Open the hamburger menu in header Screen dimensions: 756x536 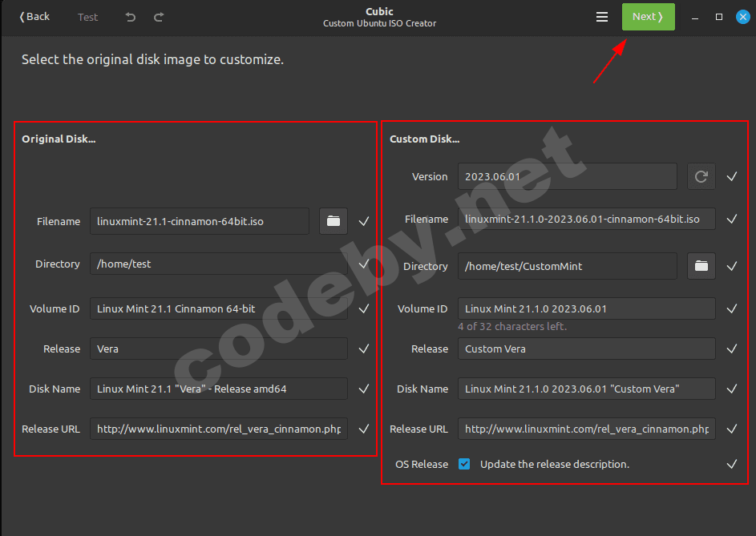[602, 17]
